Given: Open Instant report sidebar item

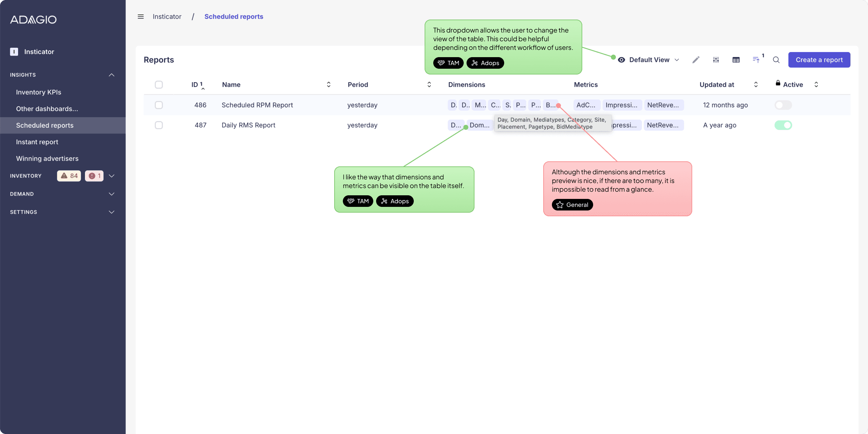Looking at the screenshot, I should coord(37,142).
